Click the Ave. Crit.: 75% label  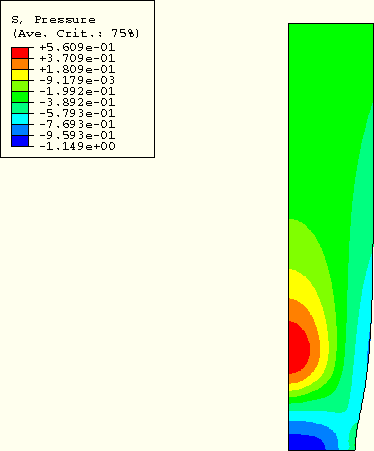click(x=76, y=33)
